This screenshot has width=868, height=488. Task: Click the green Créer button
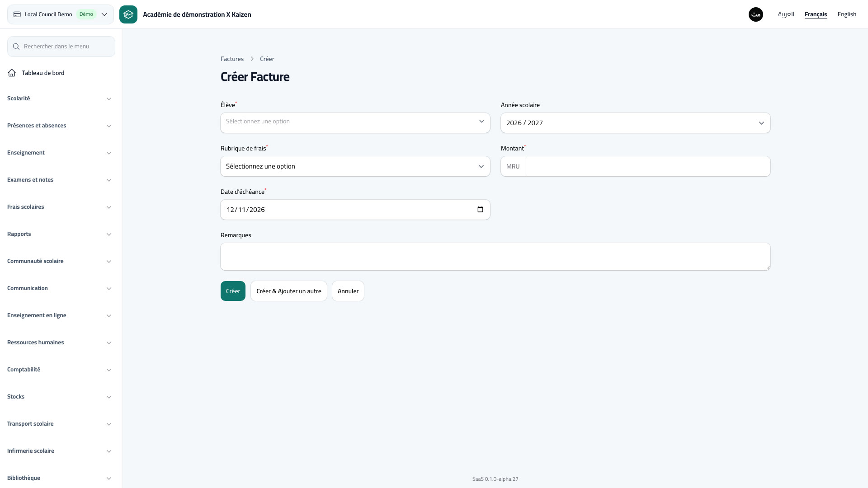pos(233,291)
